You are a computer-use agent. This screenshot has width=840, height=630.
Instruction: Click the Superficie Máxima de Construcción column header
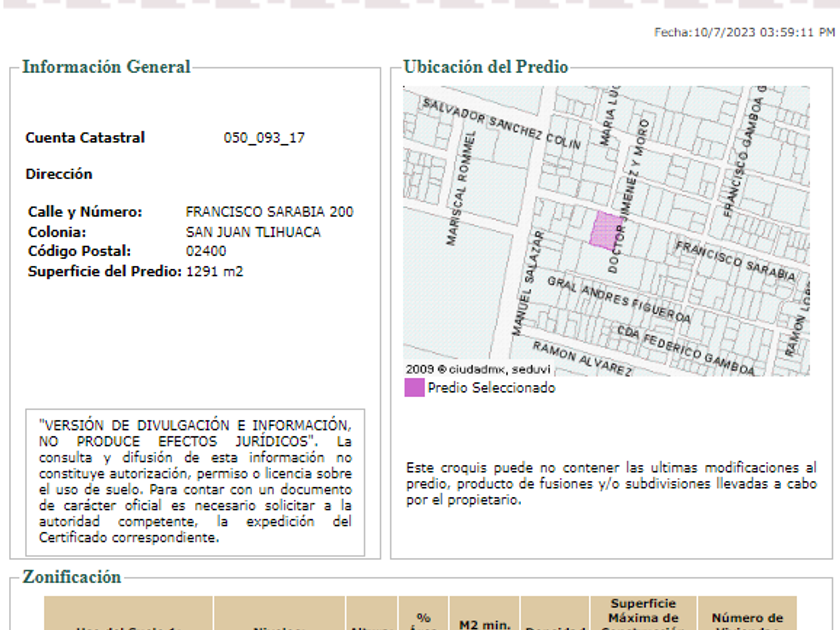pos(642,615)
